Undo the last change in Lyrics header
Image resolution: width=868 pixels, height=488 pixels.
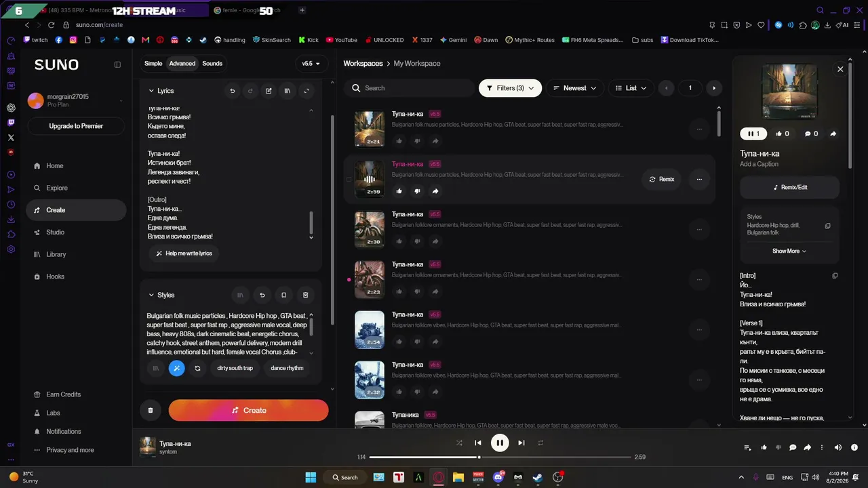click(x=233, y=91)
